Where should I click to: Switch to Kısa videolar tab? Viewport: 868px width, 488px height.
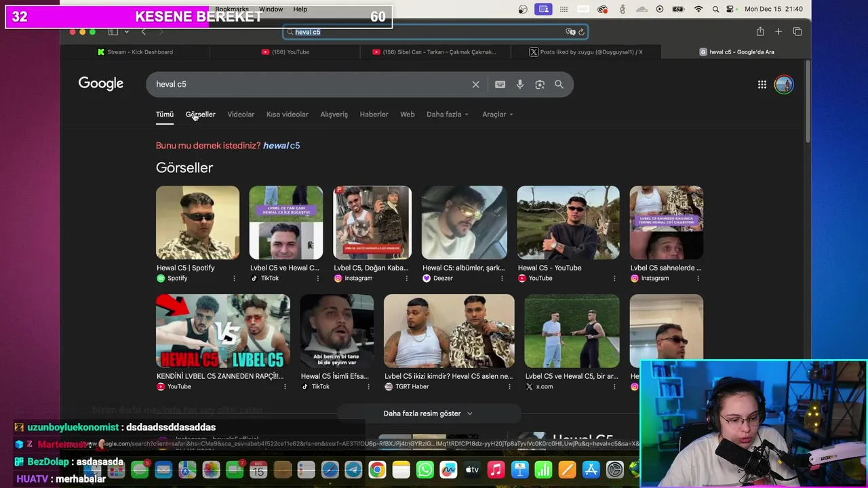[x=288, y=115]
